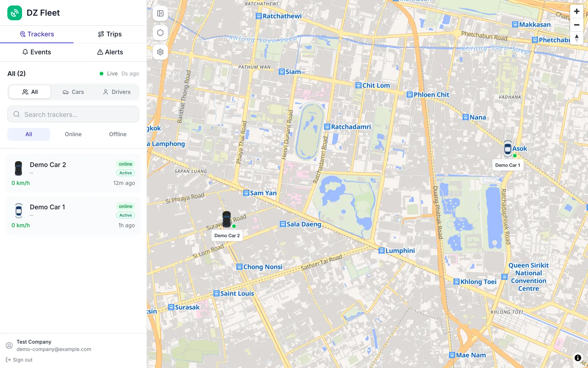Click the Demo Car 1 list car icon
This screenshot has width=588, height=368.
[18, 210]
